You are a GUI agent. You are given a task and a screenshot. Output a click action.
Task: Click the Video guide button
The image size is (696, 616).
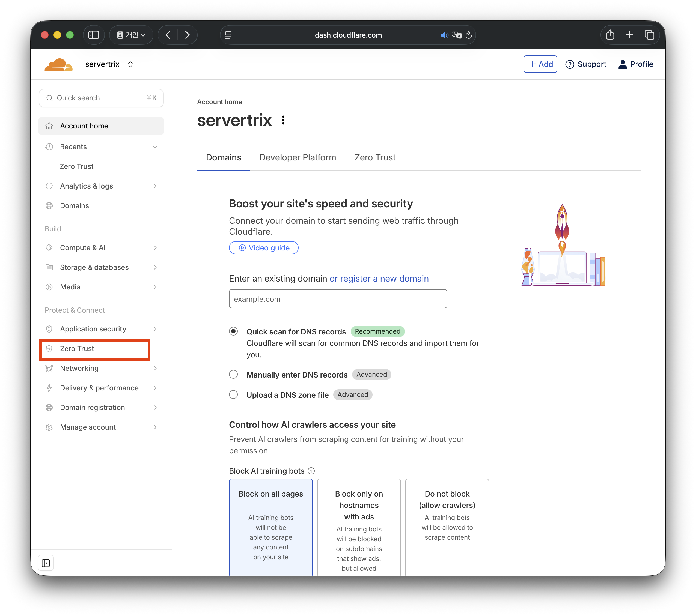click(x=264, y=248)
